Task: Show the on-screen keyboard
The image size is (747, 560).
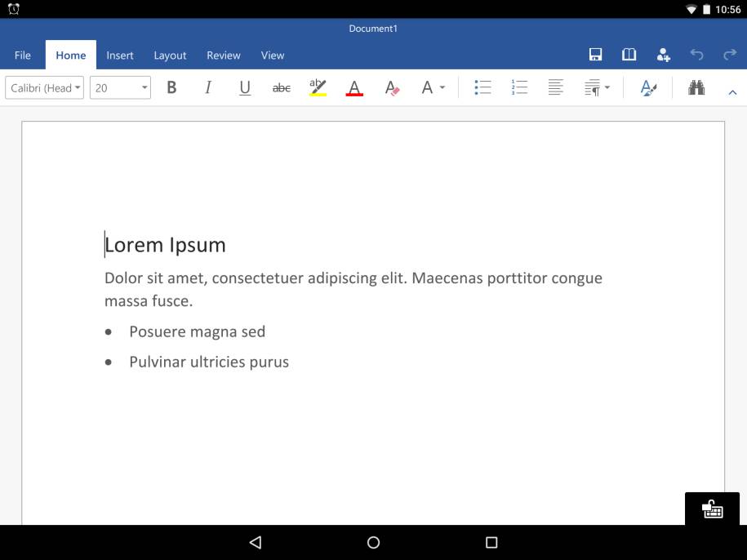Action: point(712,509)
